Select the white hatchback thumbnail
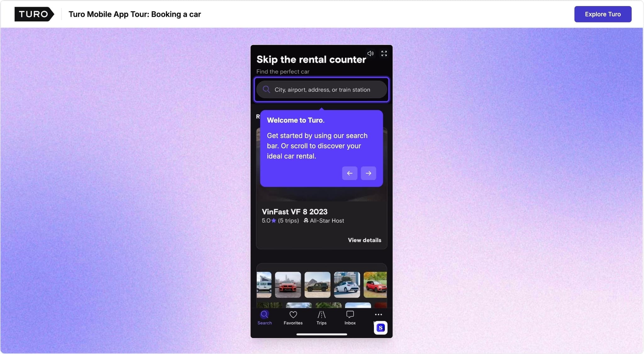 pyautogui.click(x=347, y=285)
